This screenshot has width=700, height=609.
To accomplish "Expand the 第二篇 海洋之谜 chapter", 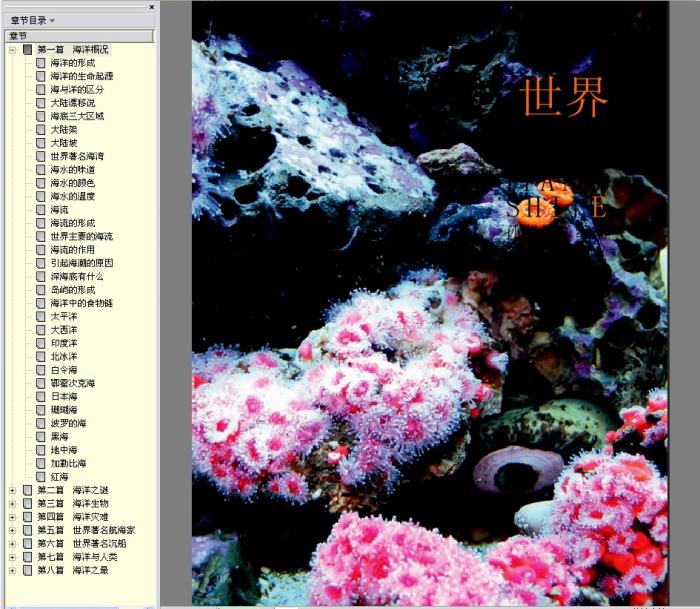I will 12,490.
